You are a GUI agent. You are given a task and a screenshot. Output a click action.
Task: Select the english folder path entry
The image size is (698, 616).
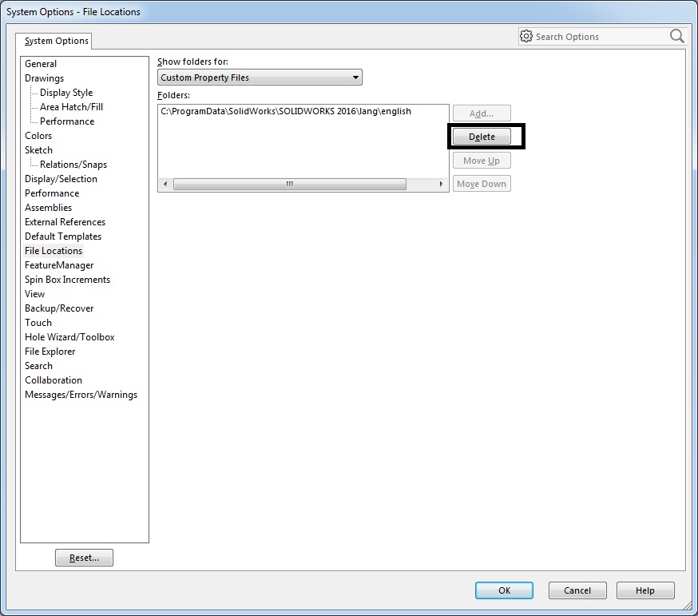pyautogui.click(x=286, y=112)
